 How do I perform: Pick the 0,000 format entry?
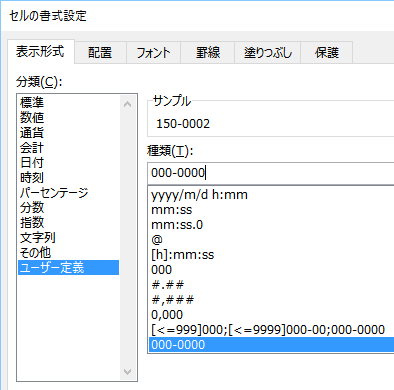[x=272, y=315]
